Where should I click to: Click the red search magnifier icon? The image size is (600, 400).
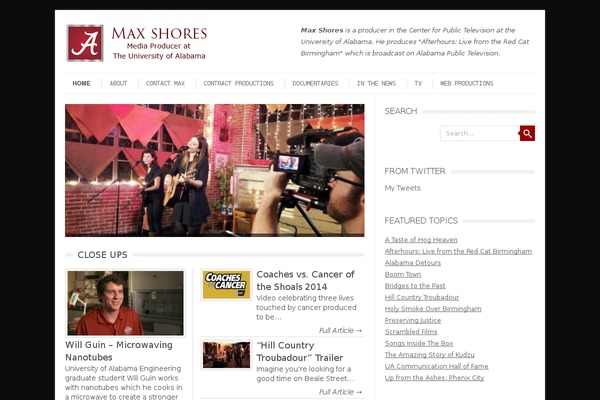(x=527, y=133)
